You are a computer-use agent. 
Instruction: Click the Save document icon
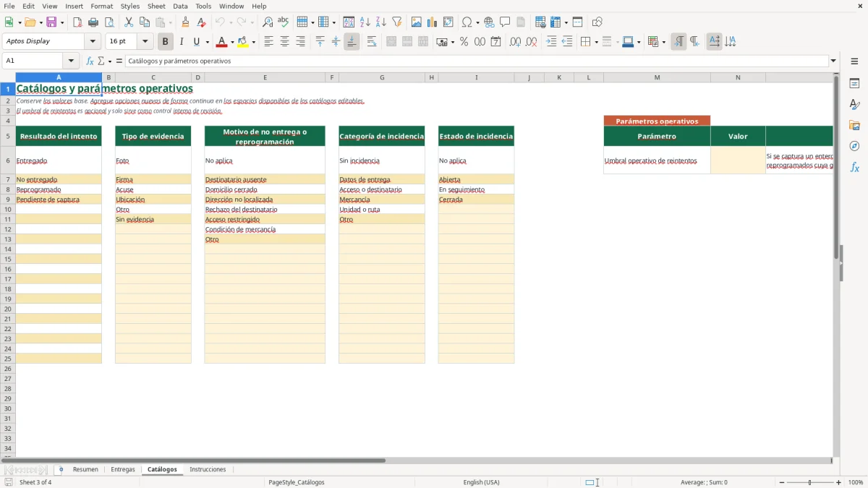51,22
